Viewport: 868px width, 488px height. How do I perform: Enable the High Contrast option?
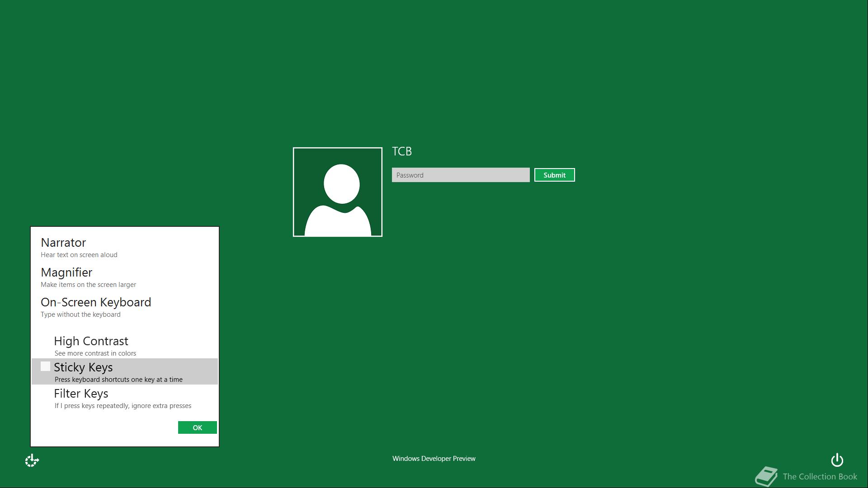coord(125,346)
